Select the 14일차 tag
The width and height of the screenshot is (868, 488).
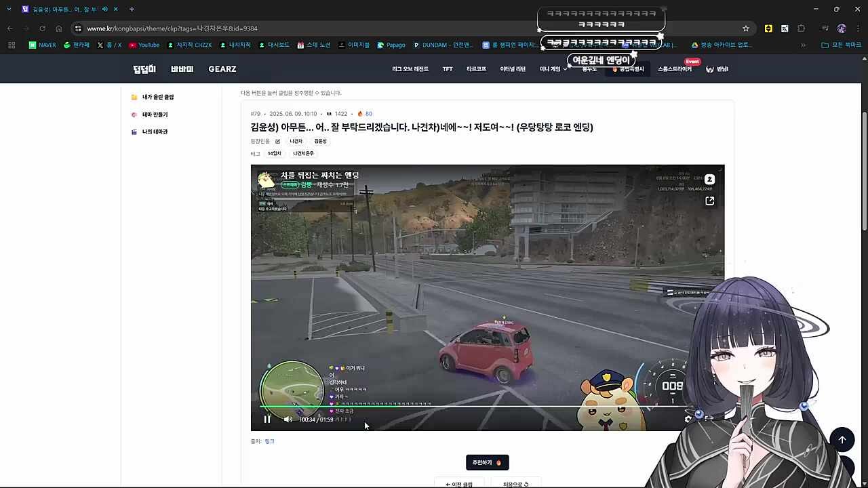274,153
